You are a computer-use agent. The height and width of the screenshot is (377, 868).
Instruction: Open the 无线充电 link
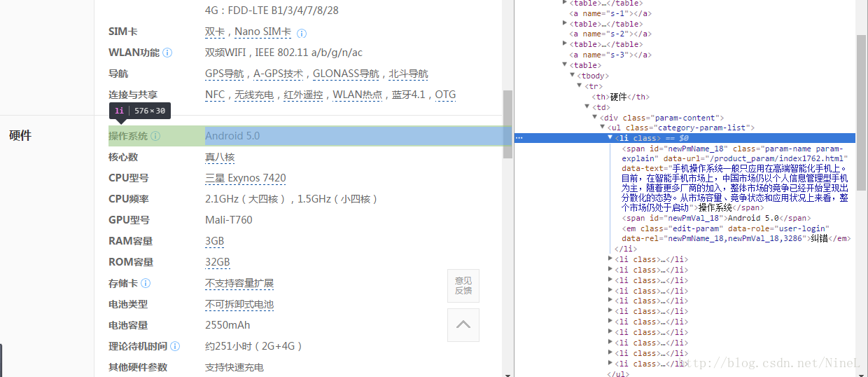tap(254, 95)
